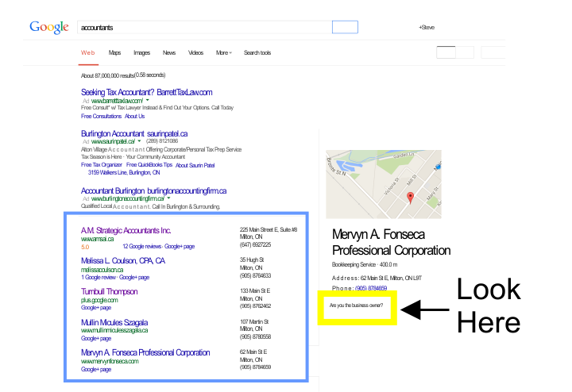Viewport: 572px width, 392px height.
Task: Open A.M. Strategic Accountants Inc. listing
Action: pyautogui.click(x=126, y=231)
